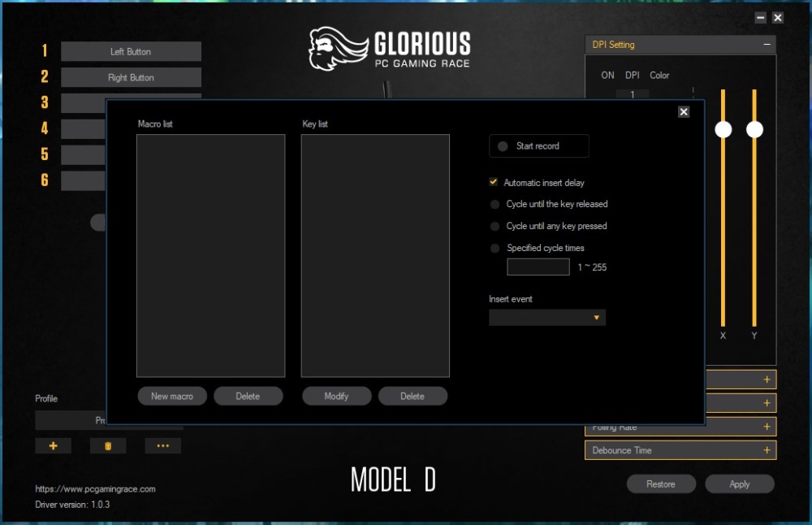The width and height of the screenshot is (812, 525).
Task: Click the Restore button
Action: [661, 484]
